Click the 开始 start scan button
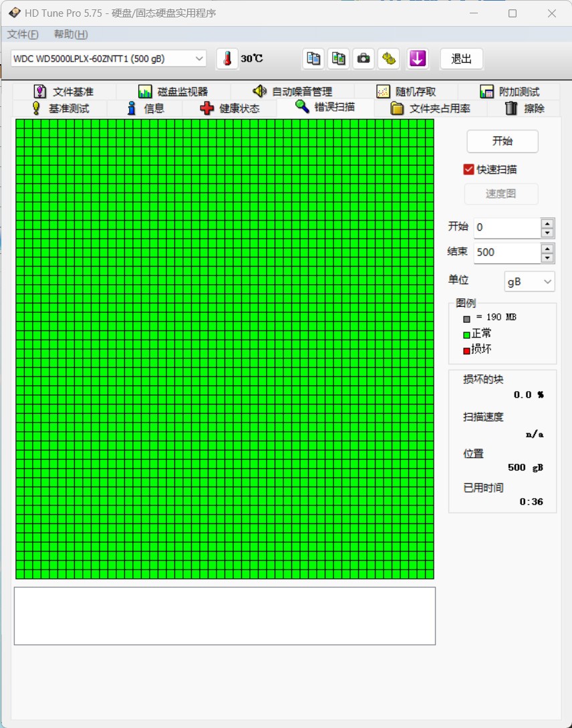The height and width of the screenshot is (728, 572). 503,141
